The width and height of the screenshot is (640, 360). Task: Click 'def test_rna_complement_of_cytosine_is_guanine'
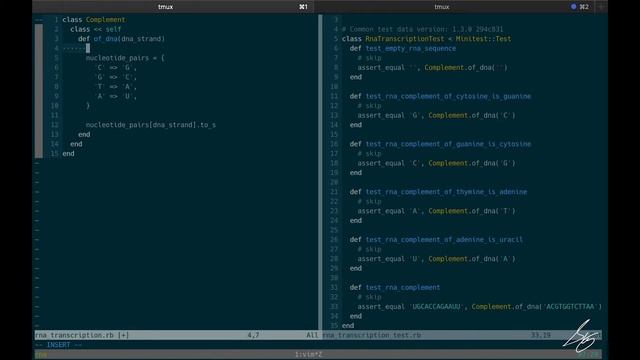point(440,96)
